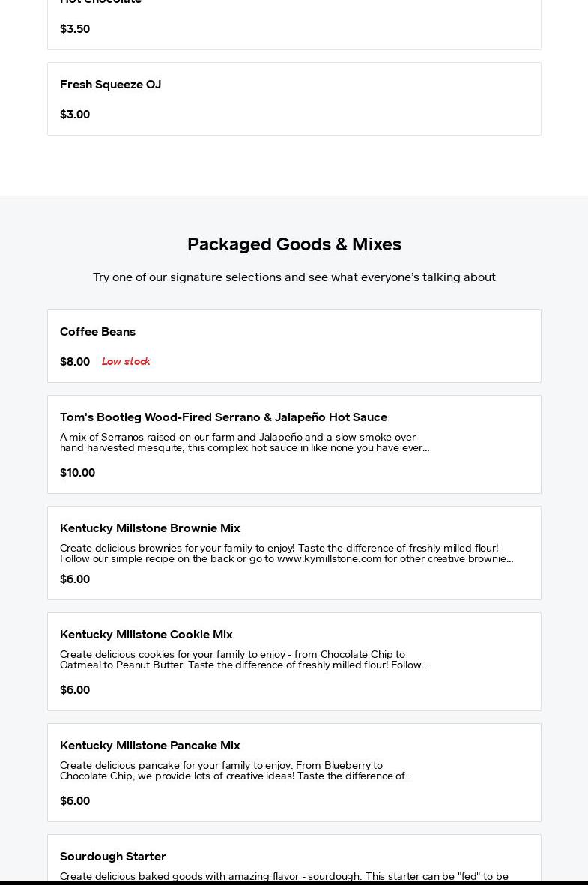Click the signature selections subtitle text
The image size is (588, 885).
tap(294, 277)
